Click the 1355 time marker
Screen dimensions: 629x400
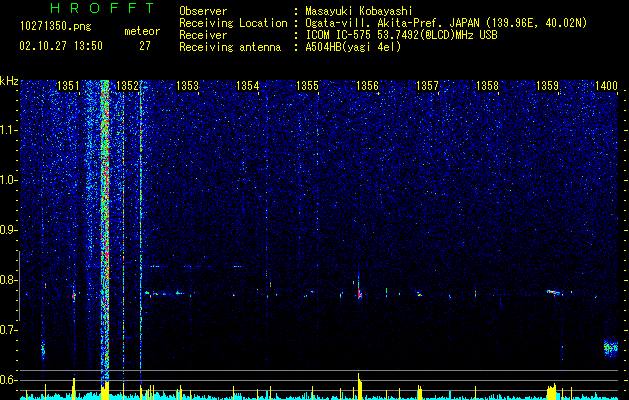click(307, 86)
